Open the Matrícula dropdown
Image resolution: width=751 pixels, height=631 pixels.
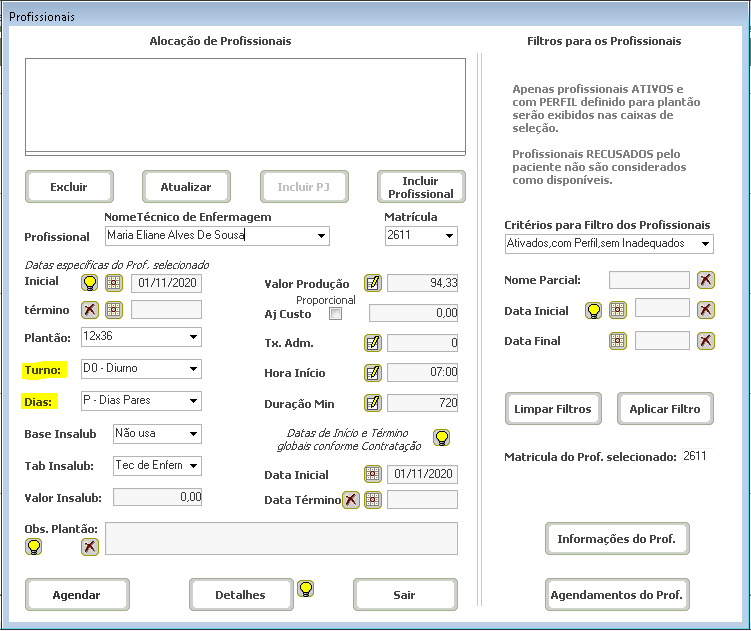[x=449, y=236]
